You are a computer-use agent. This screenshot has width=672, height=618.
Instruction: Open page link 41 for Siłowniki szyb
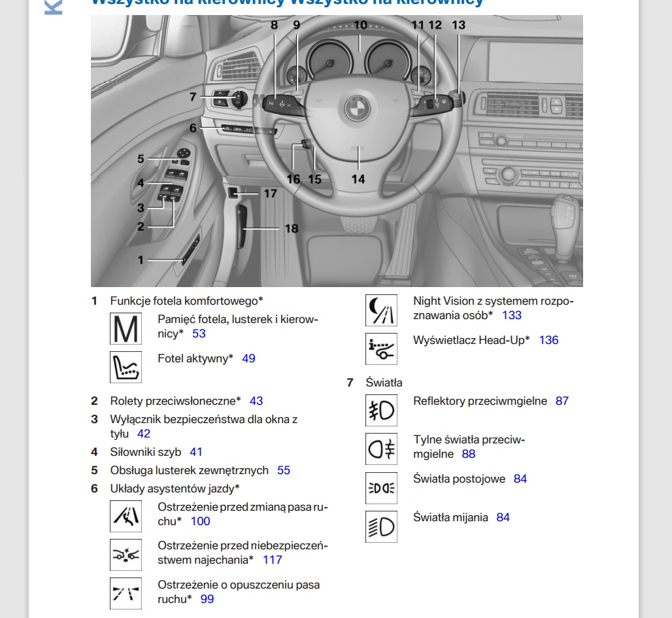196,452
